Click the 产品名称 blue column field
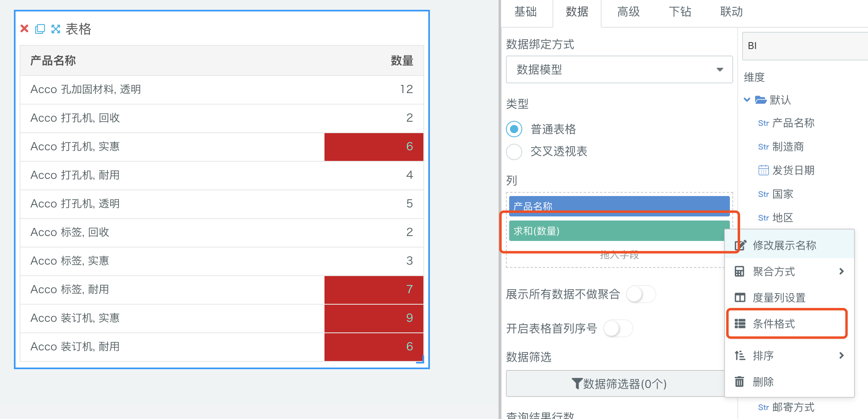Screen dimensions: 868x419 click(x=619, y=206)
